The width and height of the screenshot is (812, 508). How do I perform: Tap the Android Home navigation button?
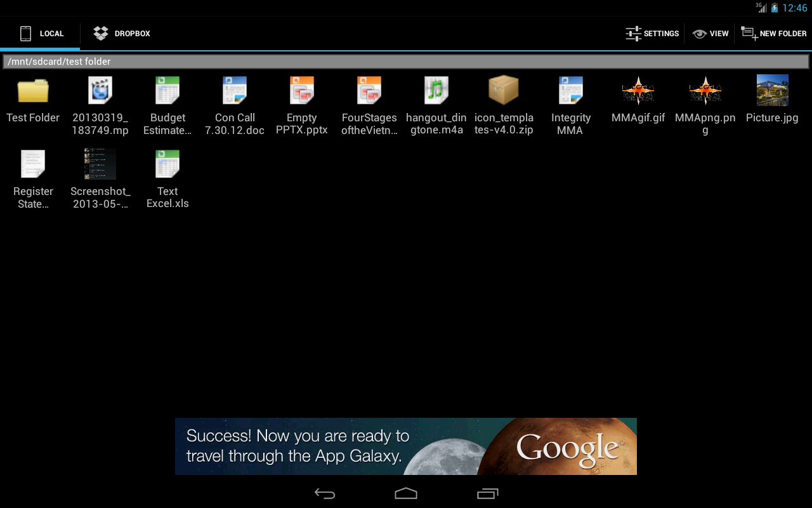(406, 493)
